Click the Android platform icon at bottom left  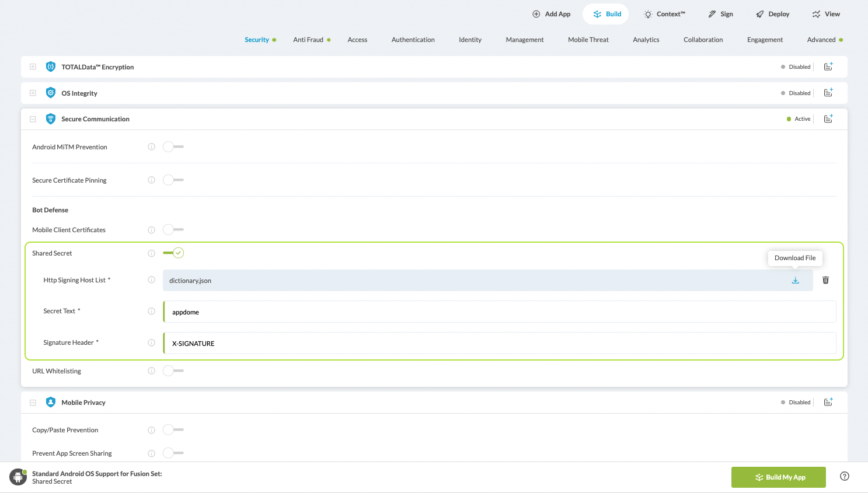click(x=18, y=477)
